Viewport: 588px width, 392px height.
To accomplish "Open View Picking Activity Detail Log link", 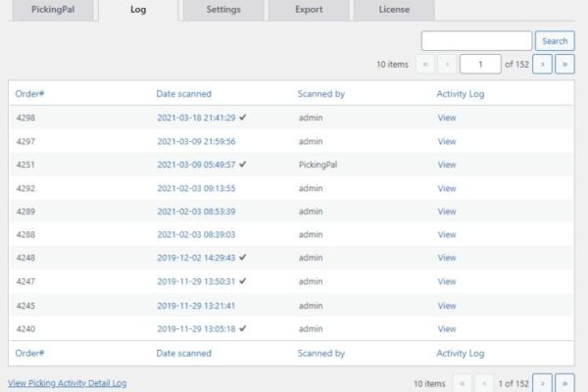I will coord(67,383).
